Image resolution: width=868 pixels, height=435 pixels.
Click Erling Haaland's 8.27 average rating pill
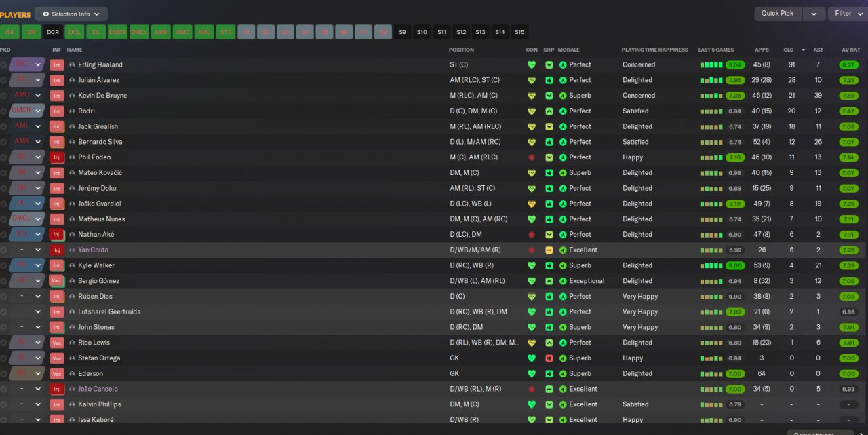(848, 65)
